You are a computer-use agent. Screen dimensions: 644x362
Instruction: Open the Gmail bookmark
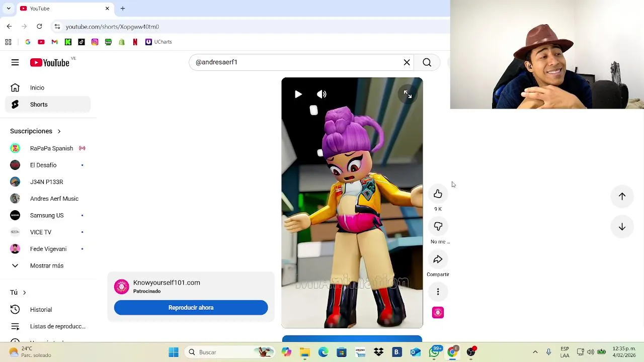coord(54,42)
